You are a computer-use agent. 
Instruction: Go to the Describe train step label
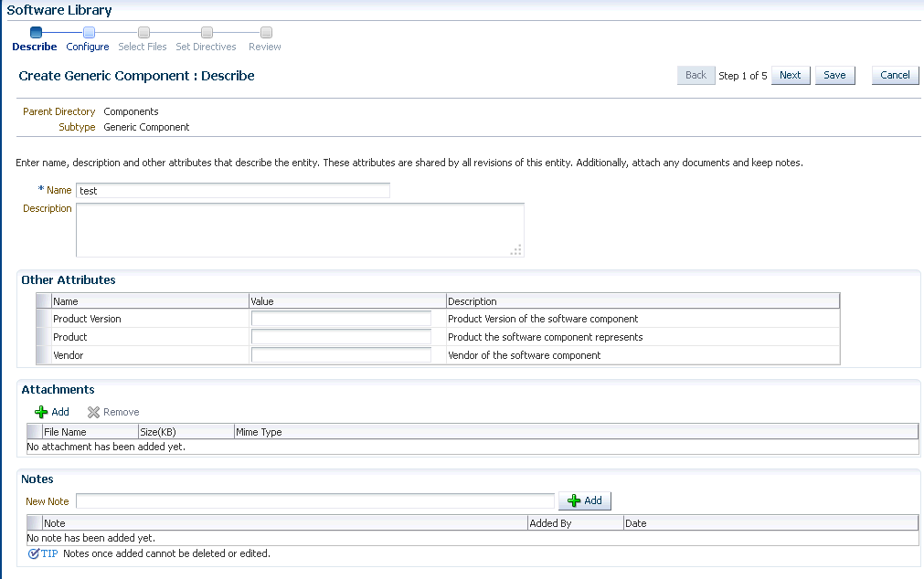[35, 47]
